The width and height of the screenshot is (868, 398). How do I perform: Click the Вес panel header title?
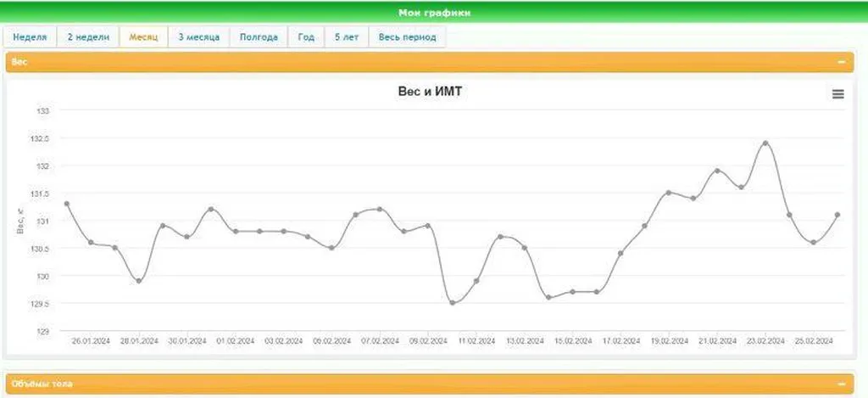coord(19,62)
